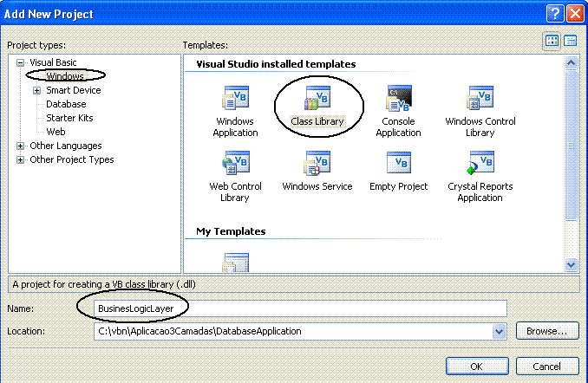Click the templates list scrollbar thumb
The width and height of the screenshot is (588, 383).
tap(571, 146)
